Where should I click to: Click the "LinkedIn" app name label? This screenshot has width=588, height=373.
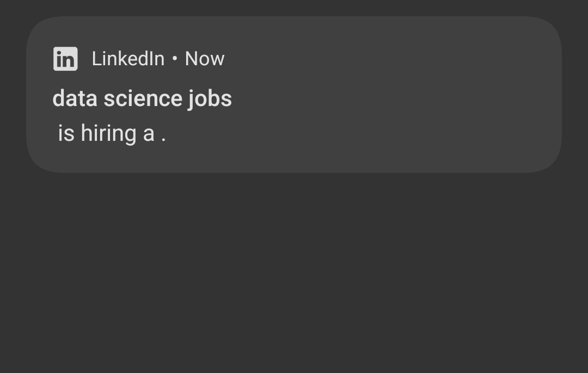pos(128,59)
